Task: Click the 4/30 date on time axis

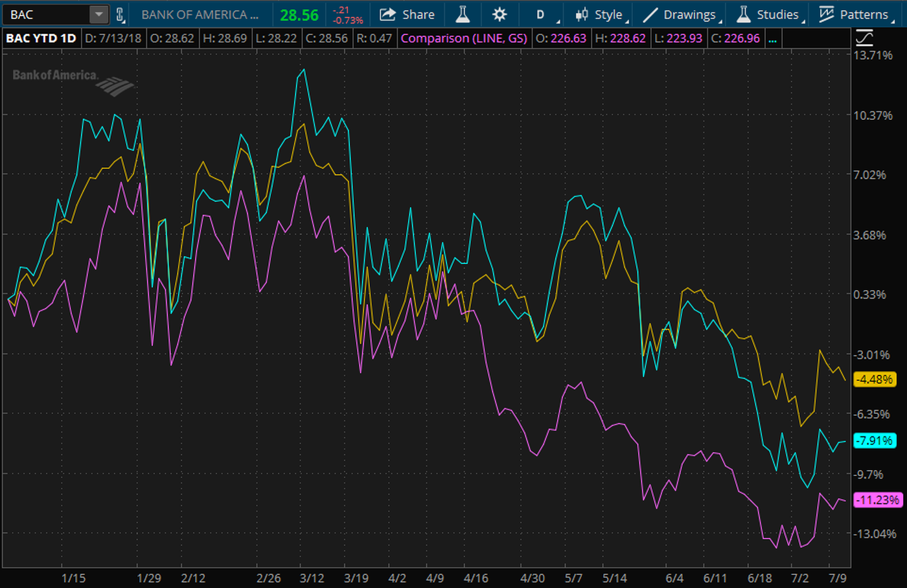Action: (x=533, y=578)
